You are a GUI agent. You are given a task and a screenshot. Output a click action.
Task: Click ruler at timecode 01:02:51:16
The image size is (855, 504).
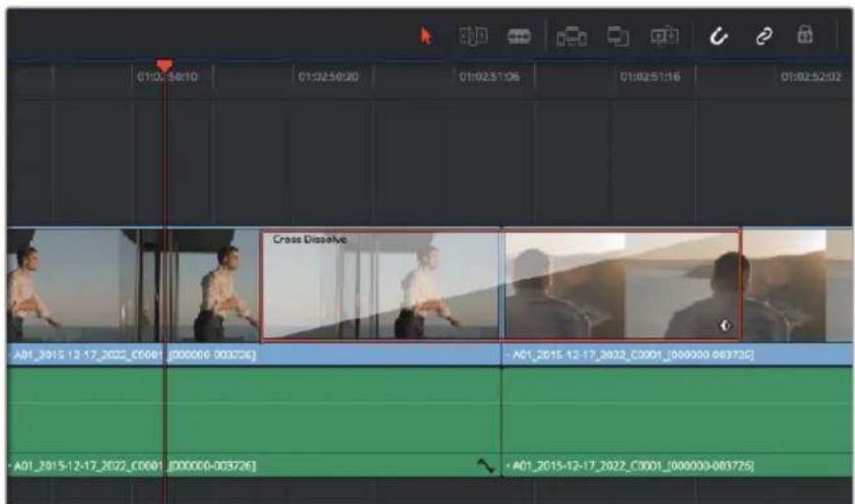(650, 77)
